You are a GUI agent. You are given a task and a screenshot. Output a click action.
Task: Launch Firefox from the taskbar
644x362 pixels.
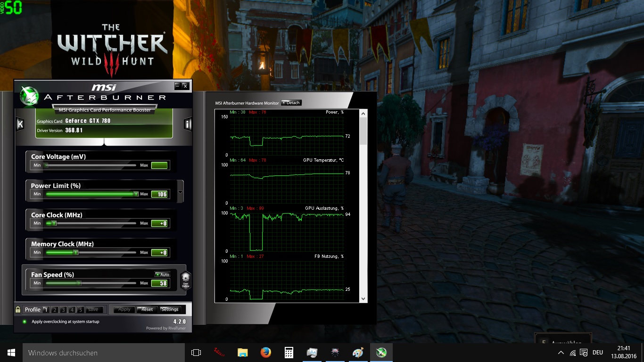coord(265,353)
